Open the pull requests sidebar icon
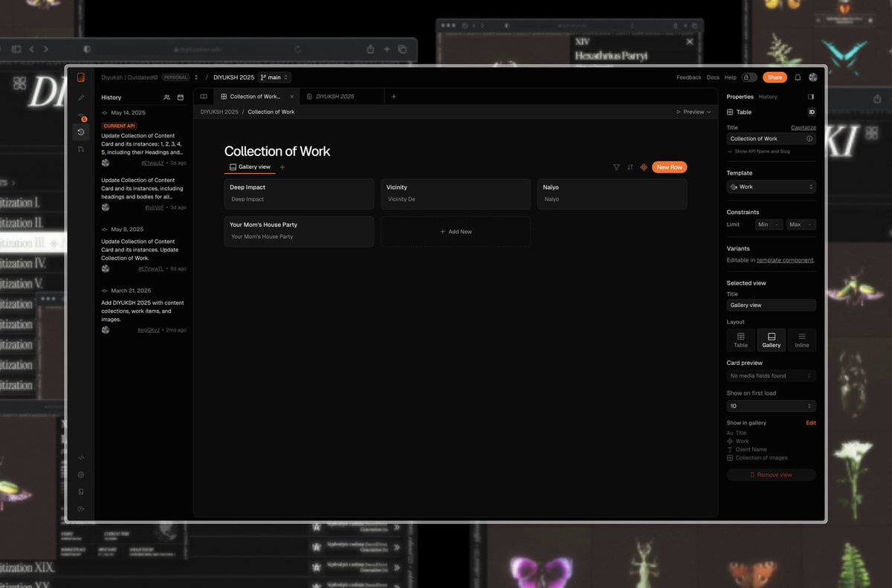The width and height of the screenshot is (892, 588). coord(81,149)
